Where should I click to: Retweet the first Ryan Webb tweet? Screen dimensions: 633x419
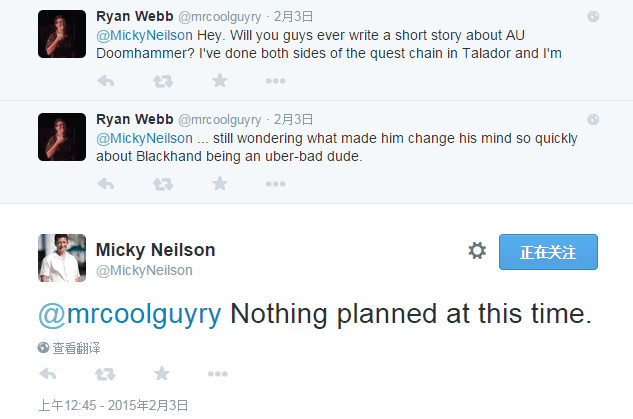coord(162,81)
